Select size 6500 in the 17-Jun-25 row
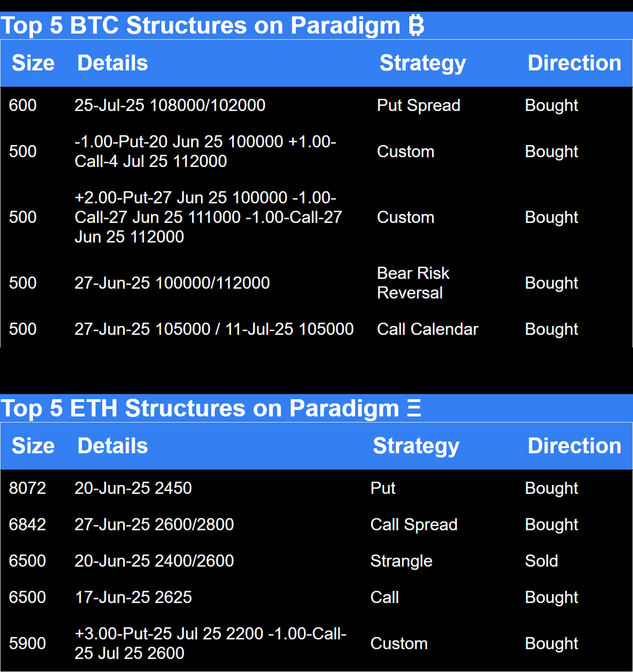The width and height of the screenshot is (633, 672). tap(27, 597)
